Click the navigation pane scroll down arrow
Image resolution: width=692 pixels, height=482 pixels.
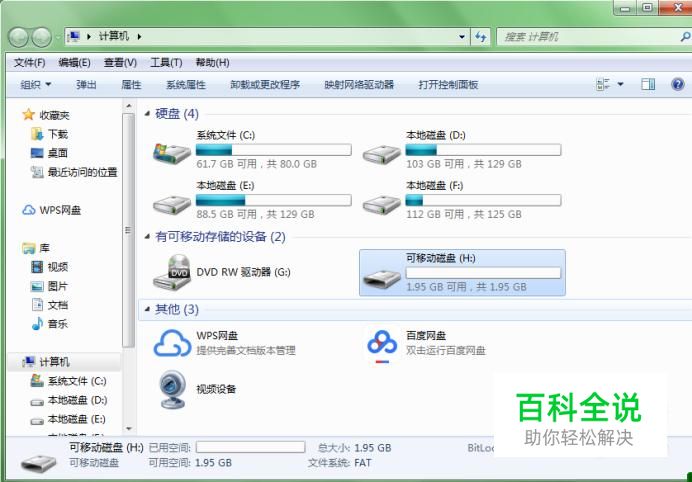coord(128,428)
